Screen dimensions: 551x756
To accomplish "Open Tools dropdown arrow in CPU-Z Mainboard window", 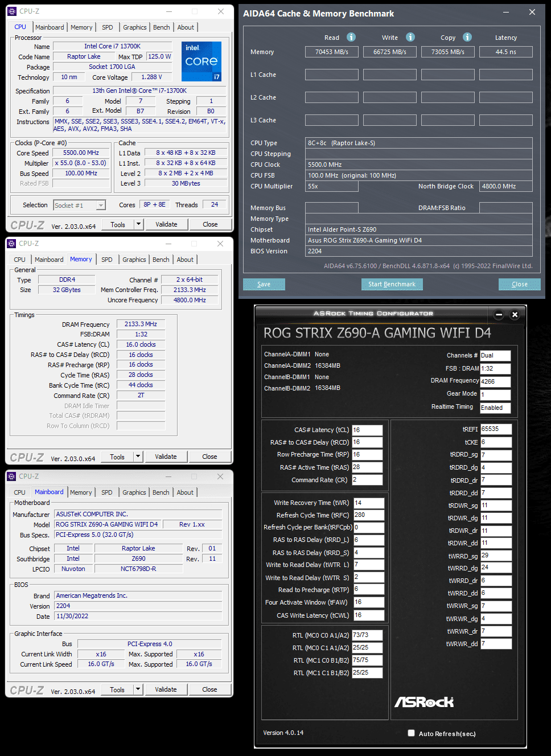I will click(138, 689).
